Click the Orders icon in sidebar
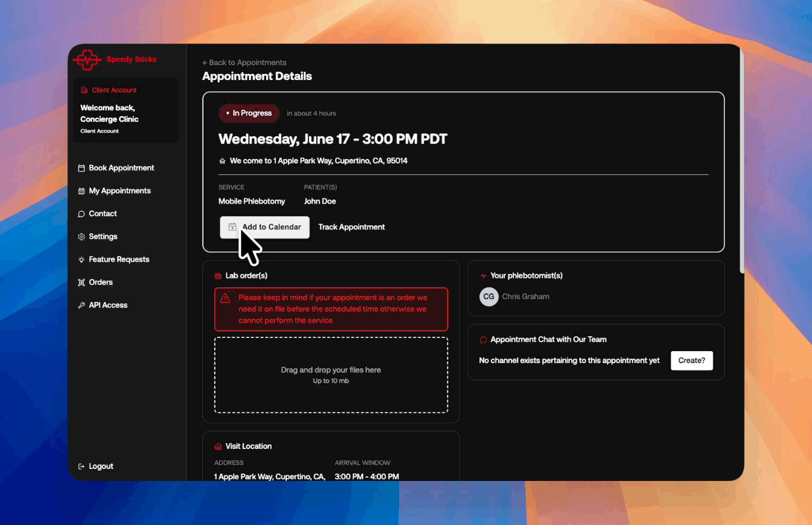 [81, 283]
